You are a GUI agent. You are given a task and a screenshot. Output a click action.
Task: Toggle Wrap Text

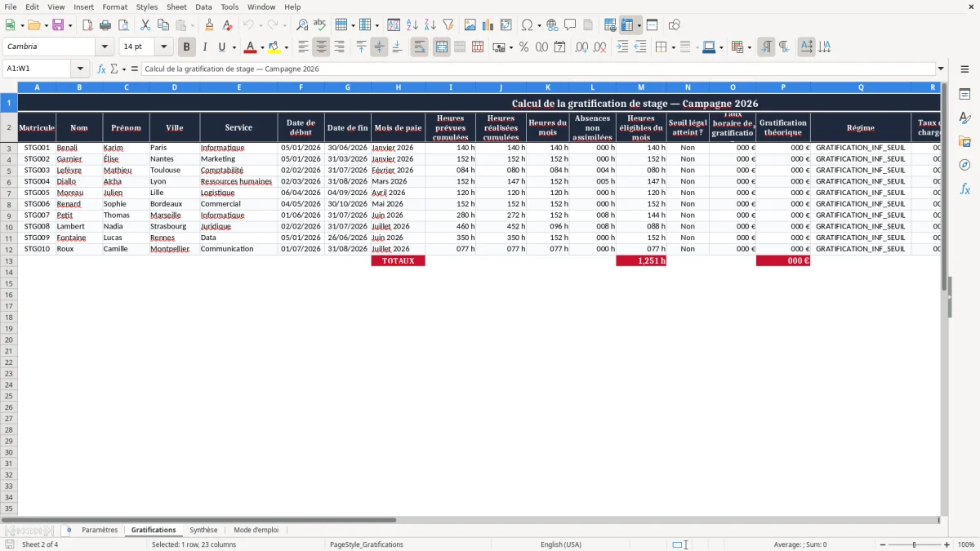point(420,47)
